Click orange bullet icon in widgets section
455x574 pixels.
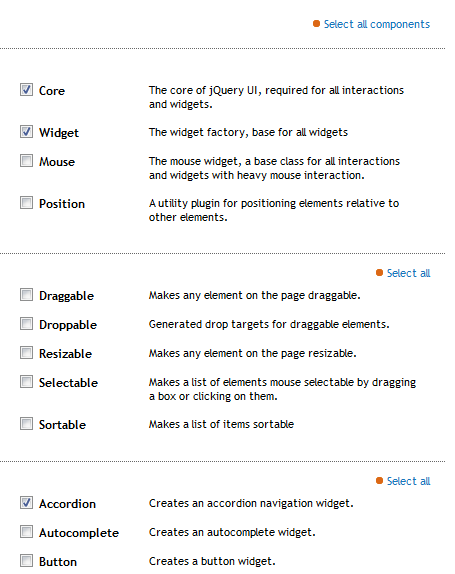pyautogui.click(x=380, y=481)
